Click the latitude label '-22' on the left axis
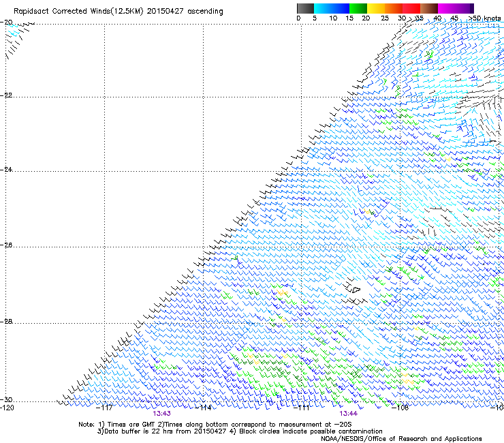Viewport: 504px width, 443px height. coord(6,95)
